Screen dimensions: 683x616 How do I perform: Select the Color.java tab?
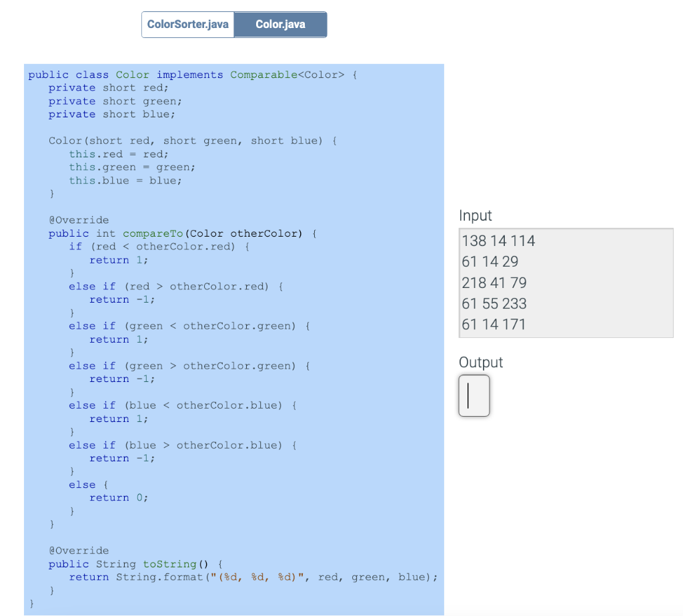pos(280,24)
